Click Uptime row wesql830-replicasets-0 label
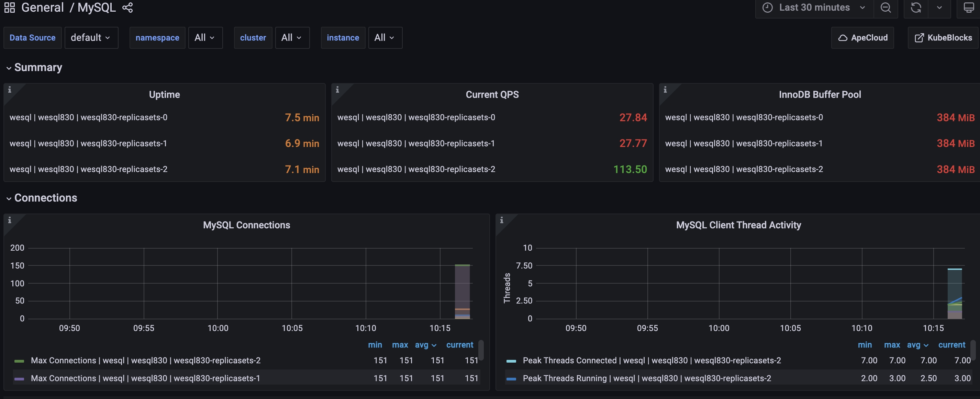 [x=88, y=117]
